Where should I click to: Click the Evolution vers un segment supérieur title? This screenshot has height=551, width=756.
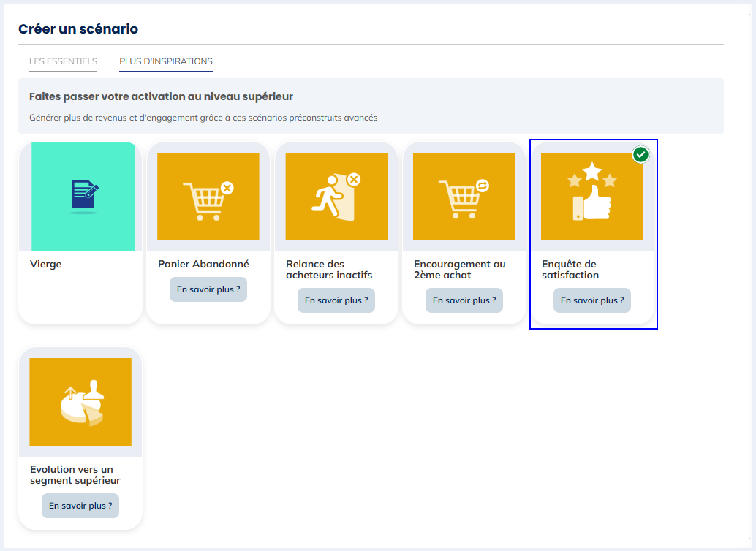(x=75, y=475)
